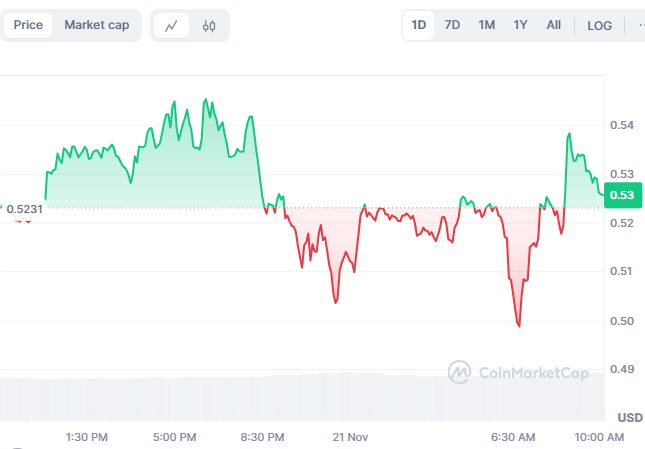Click the 8:30 PM time axis label

click(x=263, y=437)
